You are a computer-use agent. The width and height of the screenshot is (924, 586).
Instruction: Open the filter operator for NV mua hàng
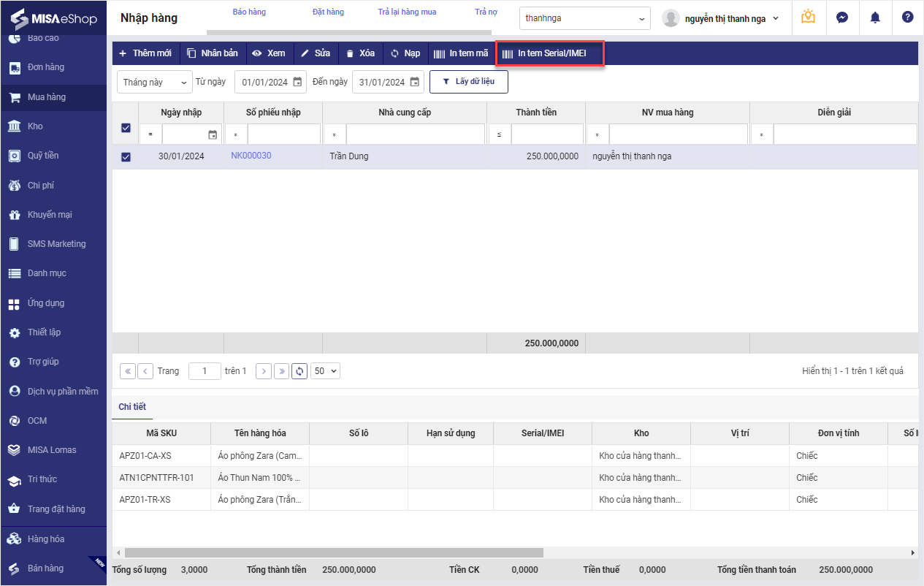tap(597, 135)
